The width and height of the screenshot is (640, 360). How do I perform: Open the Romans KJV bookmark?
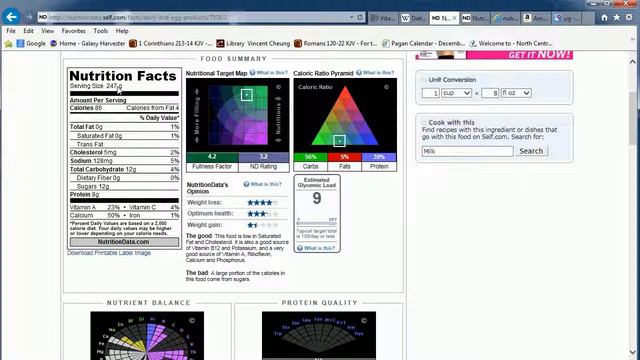pyautogui.click(x=336, y=43)
